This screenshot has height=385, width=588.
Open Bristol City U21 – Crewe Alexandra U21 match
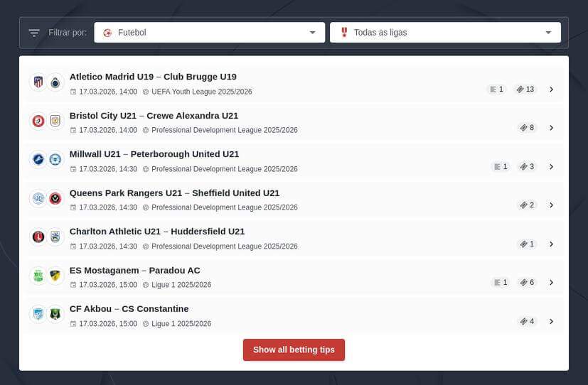[x=154, y=116]
